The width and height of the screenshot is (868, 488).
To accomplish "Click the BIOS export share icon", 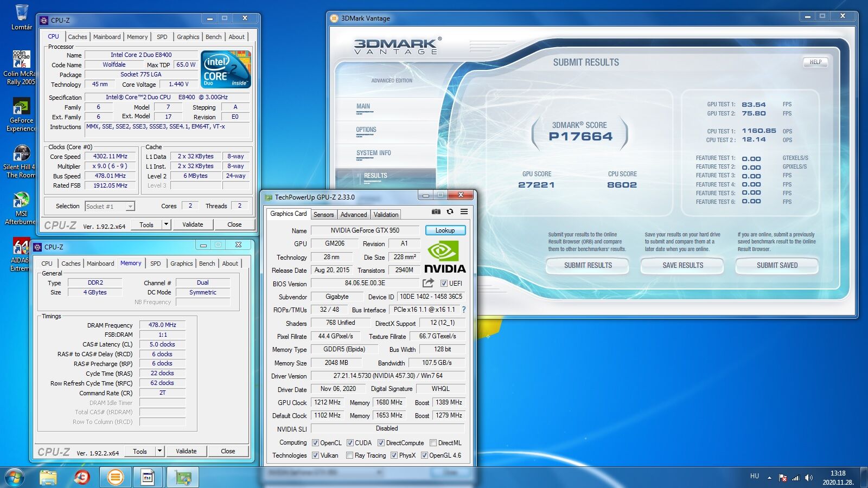I will [x=428, y=283].
